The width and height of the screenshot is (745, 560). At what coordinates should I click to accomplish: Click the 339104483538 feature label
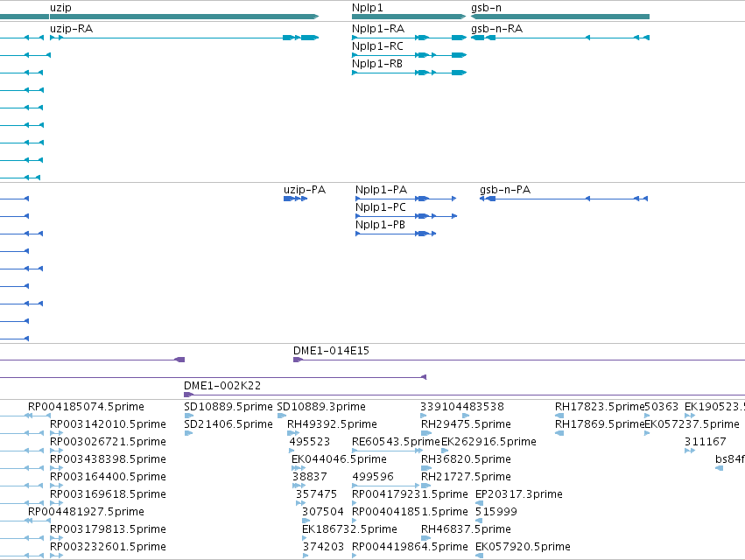tap(462, 407)
